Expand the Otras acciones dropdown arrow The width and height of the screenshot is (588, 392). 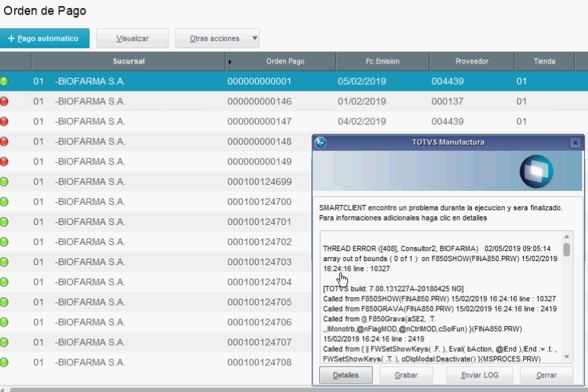[255, 38]
